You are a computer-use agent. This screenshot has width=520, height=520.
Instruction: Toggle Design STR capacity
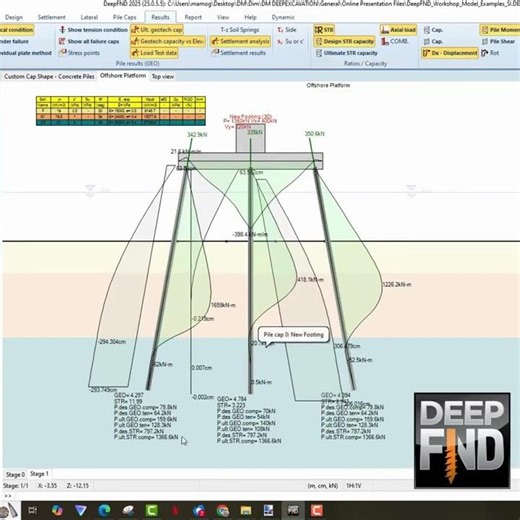pyautogui.click(x=344, y=42)
